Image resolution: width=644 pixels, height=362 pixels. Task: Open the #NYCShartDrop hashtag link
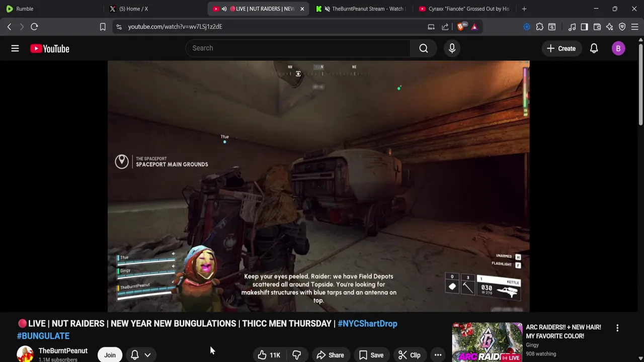click(x=367, y=324)
